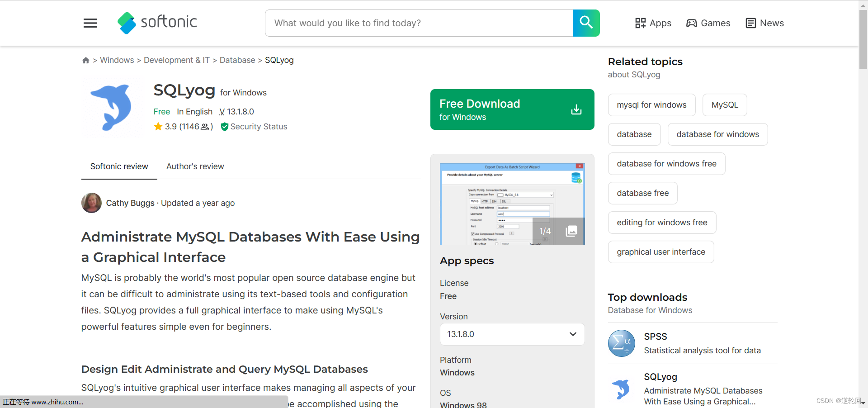Image resolution: width=868 pixels, height=408 pixels.
Task: Open the 'MySQL' related topic
Action: coord(724,104)
